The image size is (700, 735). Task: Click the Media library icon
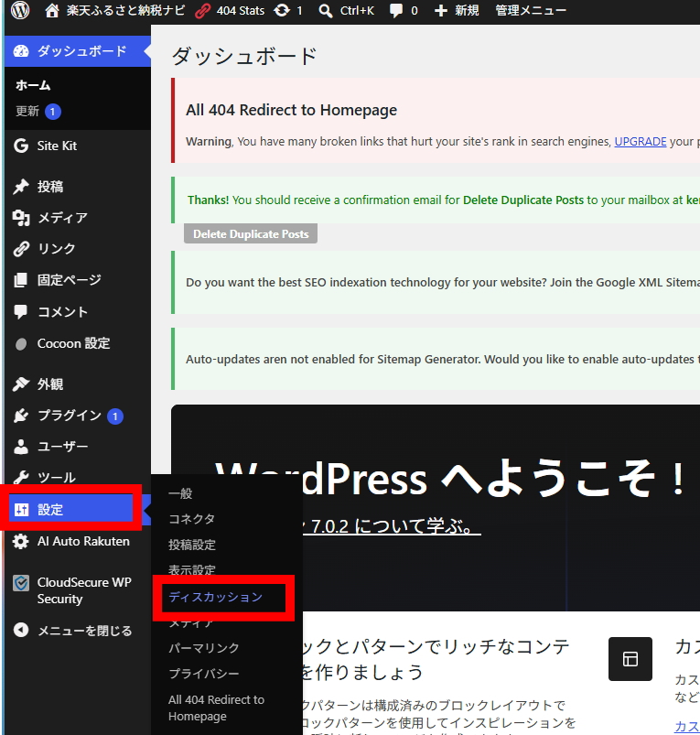tap(21, 218)
